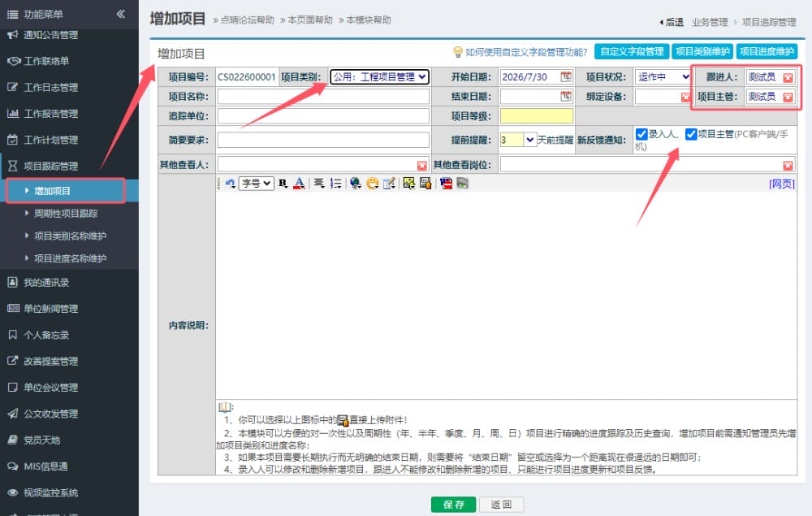Click the gray last icon in editor toolbar
This screenshot has height=516, width=812.
pyautogui.click(x=463, y=183)
